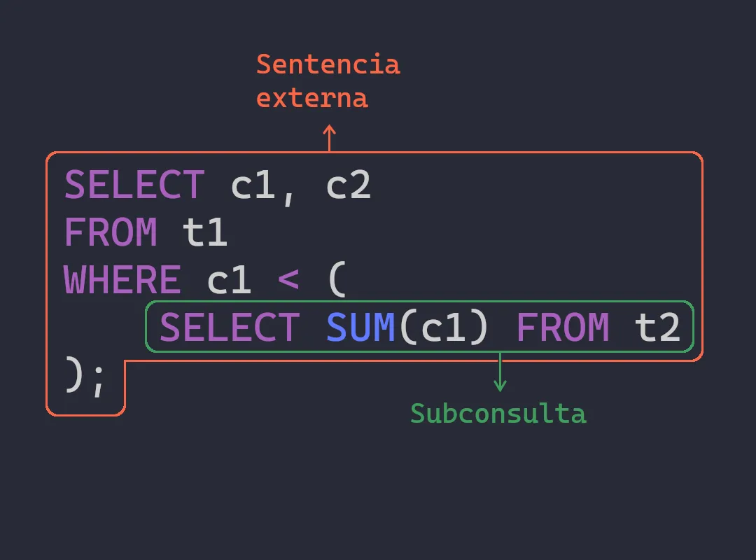756x560 pixels.
Task: Click the "externa" word in the orange label
Action: click(312, 98)
